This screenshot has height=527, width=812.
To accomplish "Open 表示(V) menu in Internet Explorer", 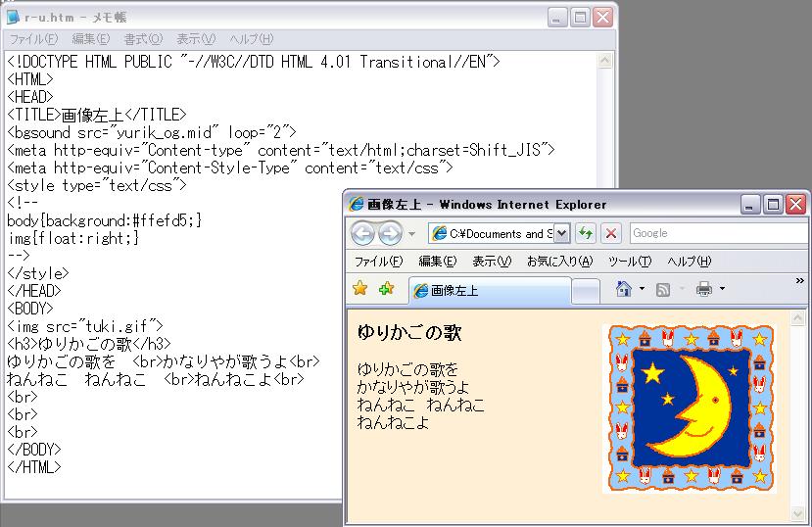I will [492, 262].
